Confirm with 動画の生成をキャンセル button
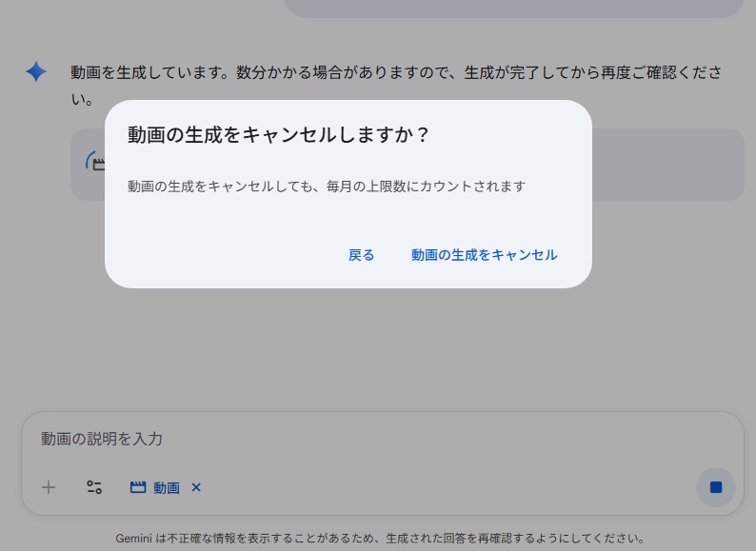The height and width of the screenshot is (551, 756). [484, 255]
